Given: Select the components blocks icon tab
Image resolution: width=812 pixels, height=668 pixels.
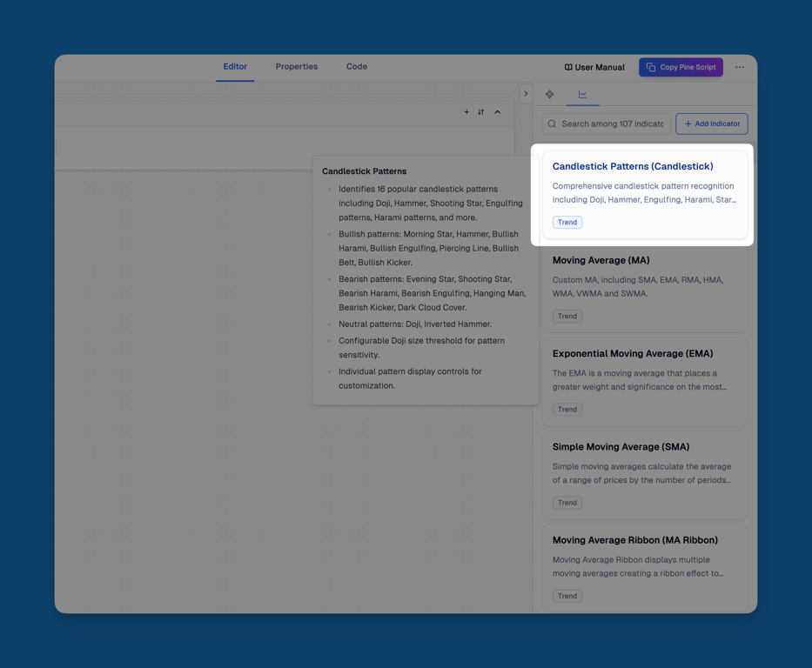Looking at the screenshot, I should point(549,94).
